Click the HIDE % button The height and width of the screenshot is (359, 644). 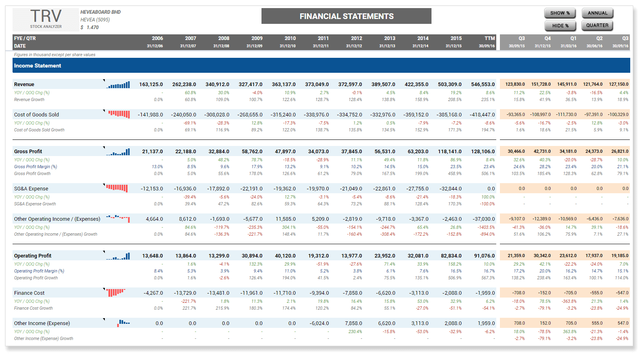560,25
